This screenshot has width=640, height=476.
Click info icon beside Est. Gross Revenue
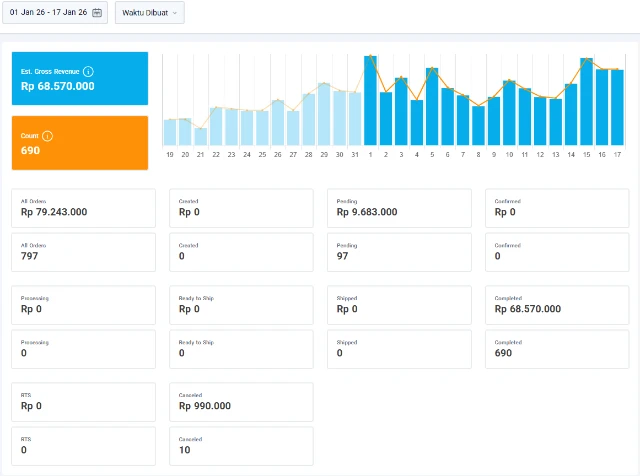(x=89, y=72)
